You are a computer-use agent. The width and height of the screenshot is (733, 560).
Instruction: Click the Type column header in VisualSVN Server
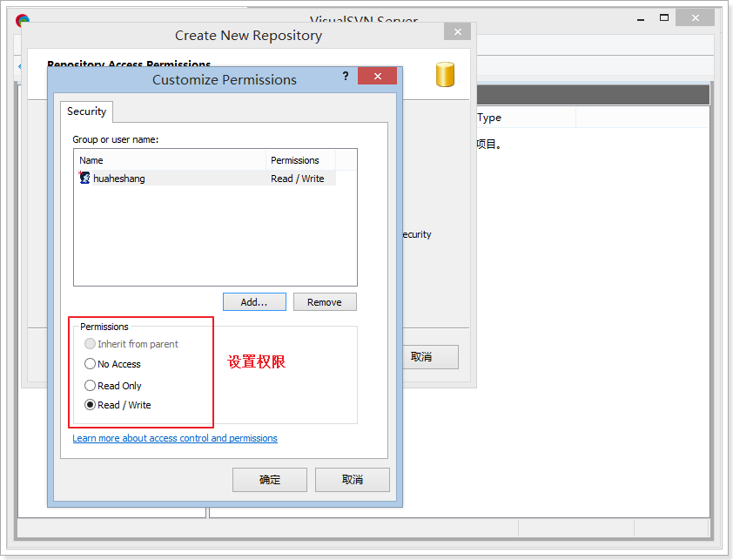click(x=526, y=118)
